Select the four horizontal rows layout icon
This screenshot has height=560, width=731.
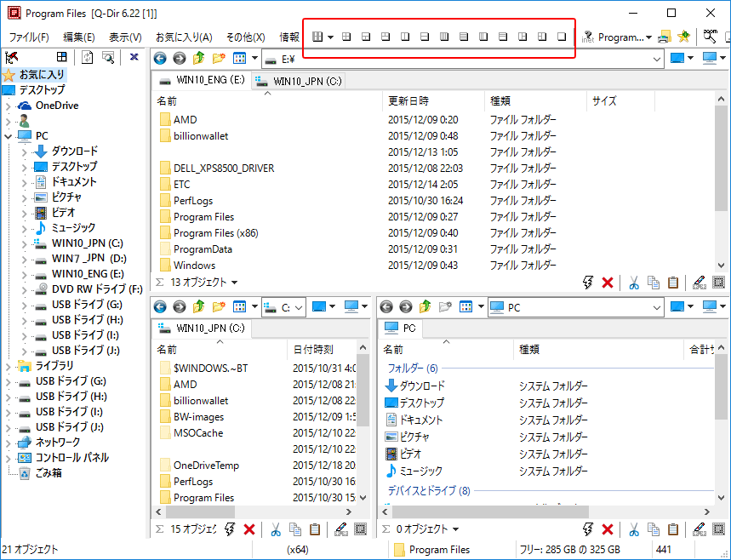pyautogui.click(x=464, y=37)
